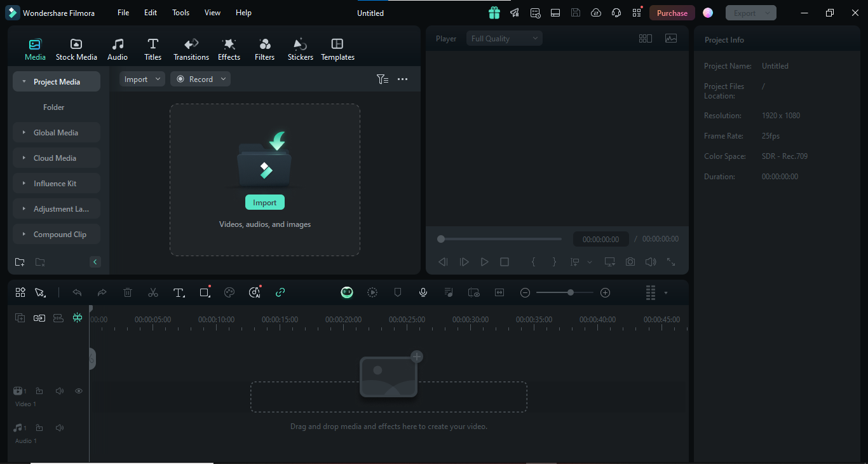Take a snapshot with the camera icon
The width and height of the screenshot is (868, 464).
(630, 262)
